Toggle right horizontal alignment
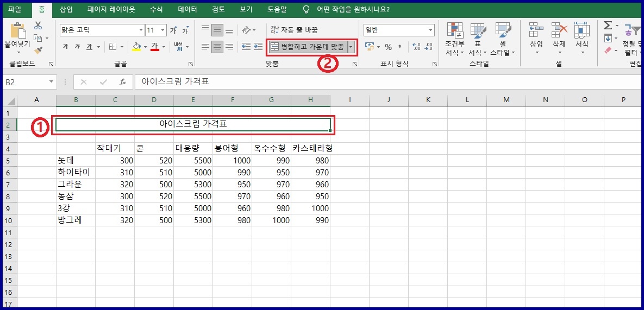The height and width of the screenshot is (310, 644). 229,47
